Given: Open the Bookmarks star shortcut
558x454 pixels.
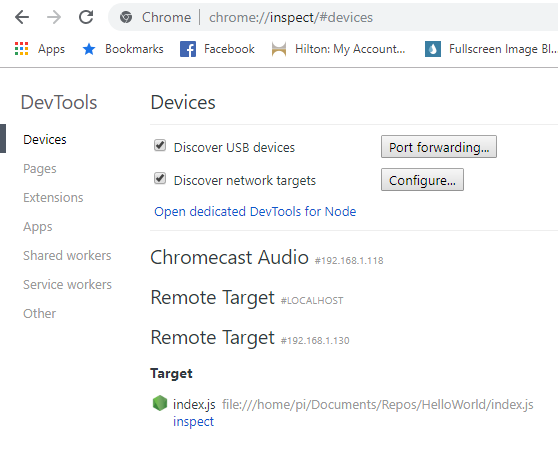Looking at the screenshot, I should point(123,49).
